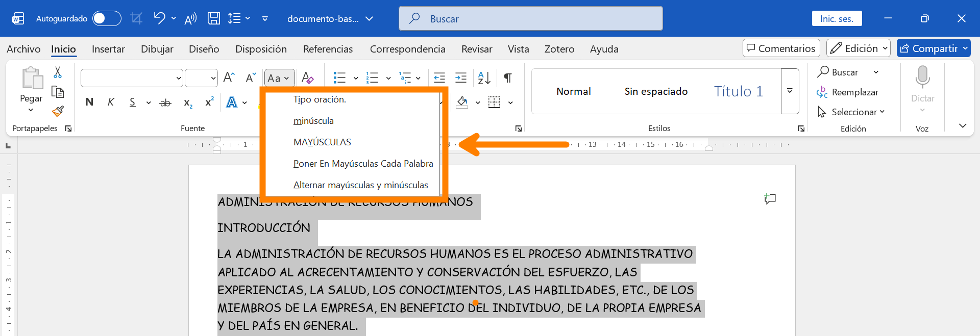Toggle the Autoguardado switch
The image size is (980, 336).
(107, 18)
